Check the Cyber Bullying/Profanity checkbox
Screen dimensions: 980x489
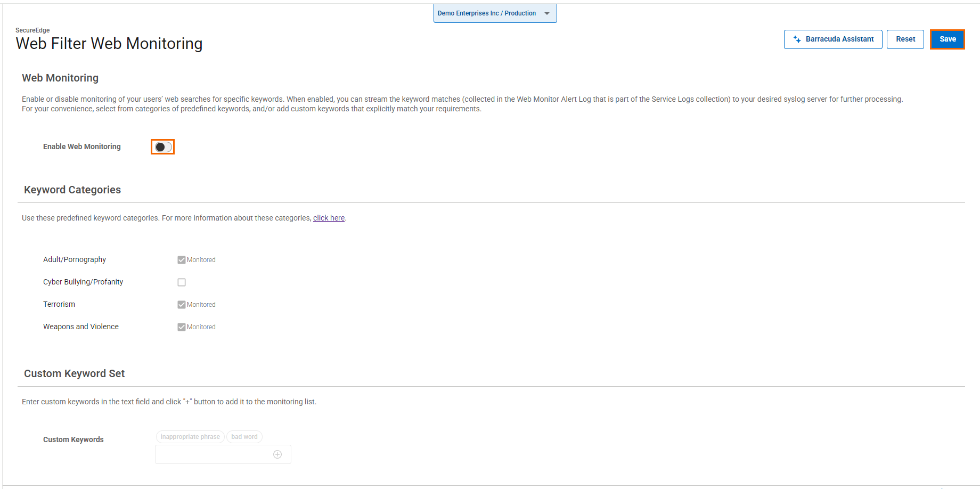point(182,282)
